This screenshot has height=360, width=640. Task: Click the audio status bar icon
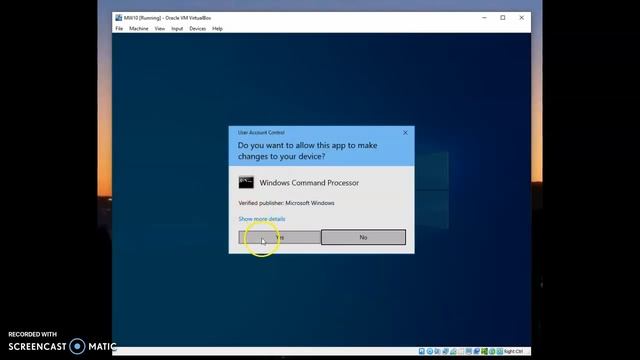[x=438, y=351]
